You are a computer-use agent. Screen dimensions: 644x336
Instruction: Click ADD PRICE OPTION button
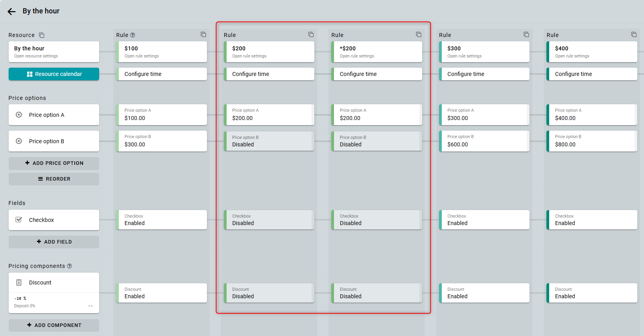(54, 163)
